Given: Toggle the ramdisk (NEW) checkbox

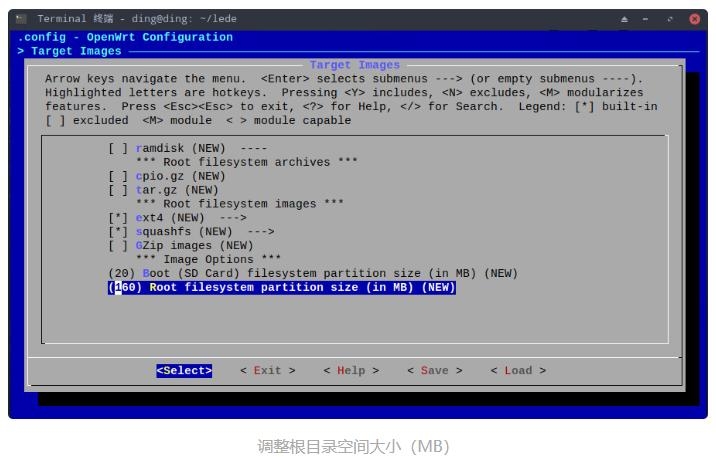Looking at the screenshot, I should coord(118,148).
